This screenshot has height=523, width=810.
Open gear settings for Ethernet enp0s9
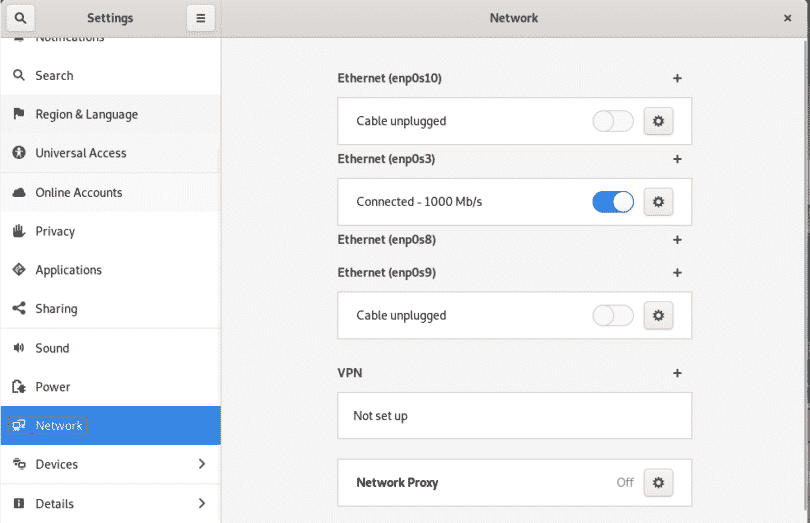(x=658, y=315)
